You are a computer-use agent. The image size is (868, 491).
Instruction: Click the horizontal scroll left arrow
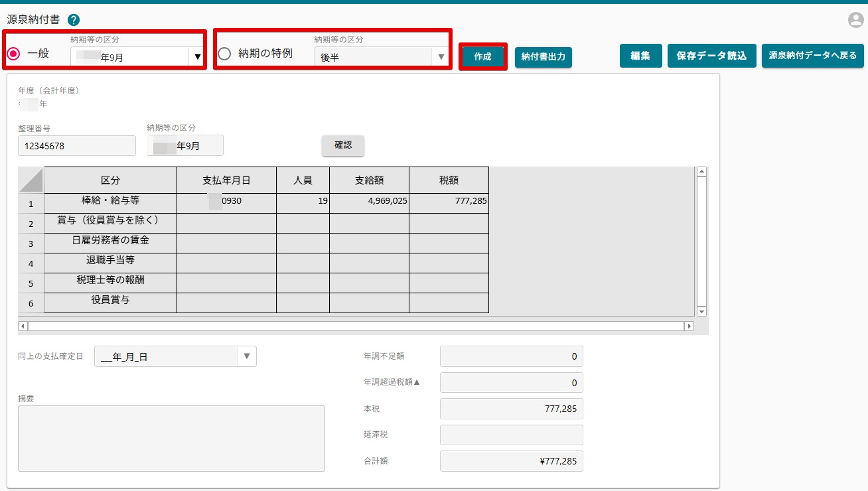pos(23,326)
